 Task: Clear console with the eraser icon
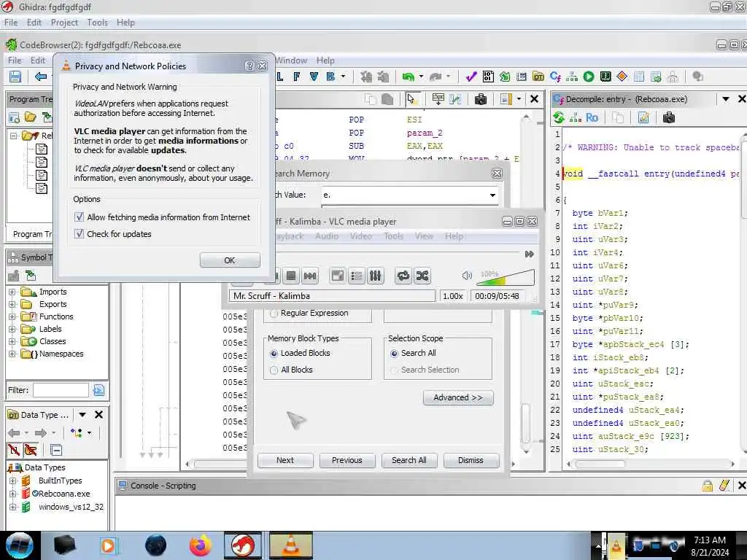point(724,485)
